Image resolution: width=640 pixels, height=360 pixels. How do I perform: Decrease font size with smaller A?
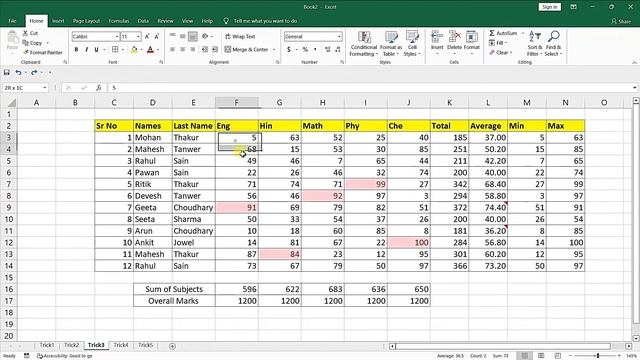point(157,37)
